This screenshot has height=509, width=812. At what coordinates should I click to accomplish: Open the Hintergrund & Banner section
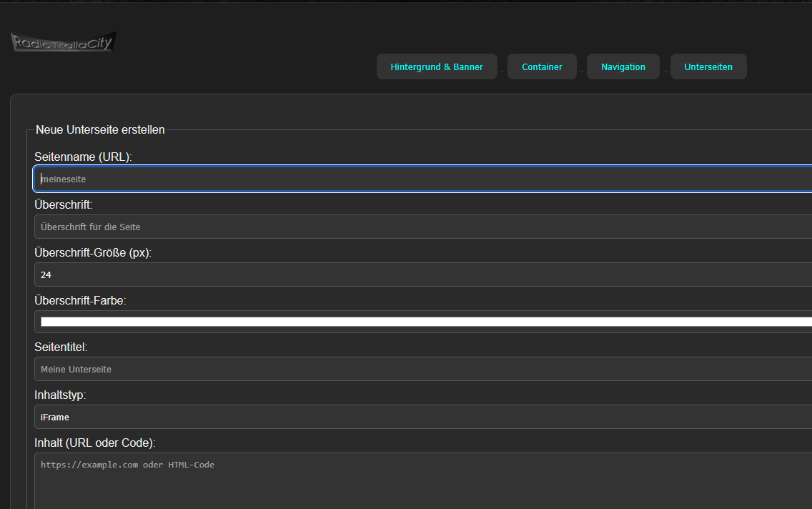tap(437, 66)
